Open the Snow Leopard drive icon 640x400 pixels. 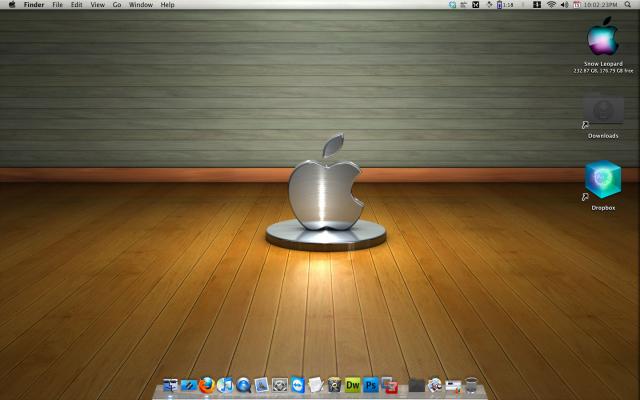(603, 37)
